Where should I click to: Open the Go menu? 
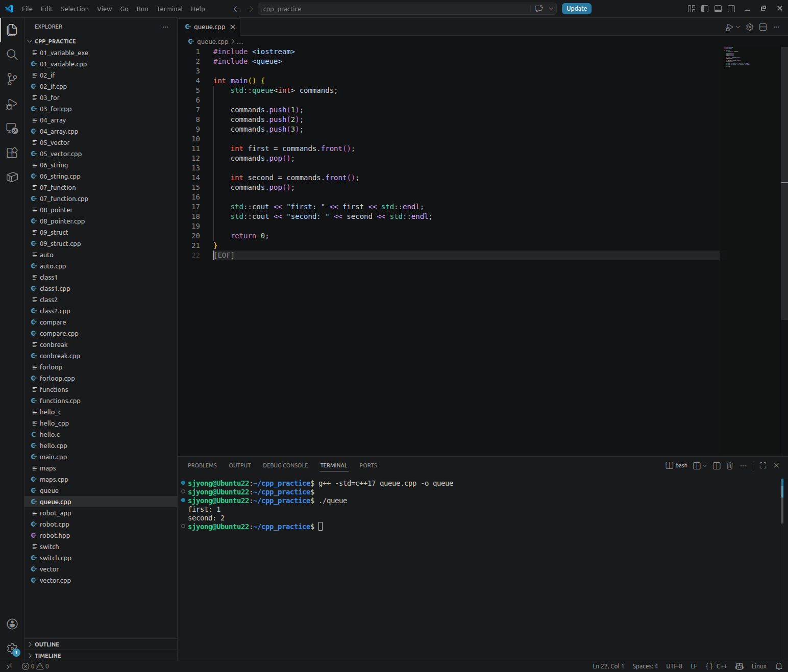point(124,9)
